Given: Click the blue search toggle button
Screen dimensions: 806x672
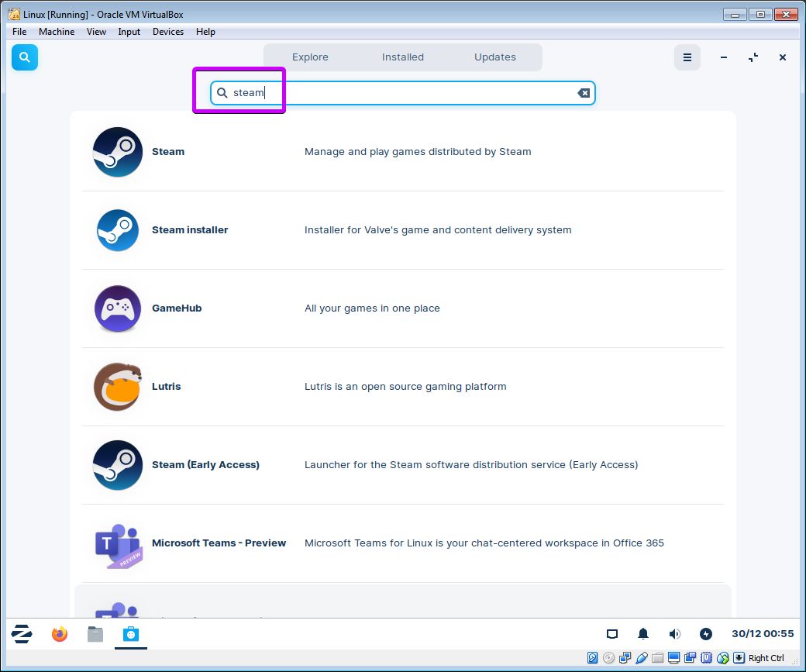Looking at the screenshot, I should (24, 57).
